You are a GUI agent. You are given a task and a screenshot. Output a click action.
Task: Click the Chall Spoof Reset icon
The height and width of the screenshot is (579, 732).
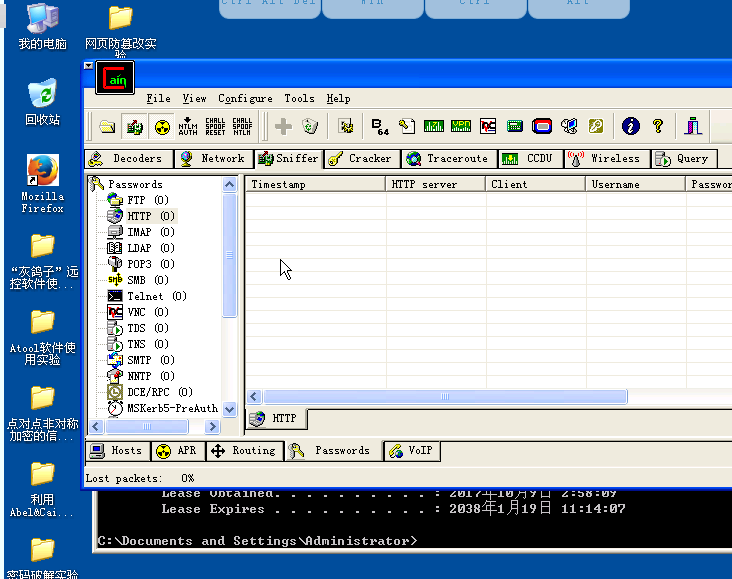[215, 127]
